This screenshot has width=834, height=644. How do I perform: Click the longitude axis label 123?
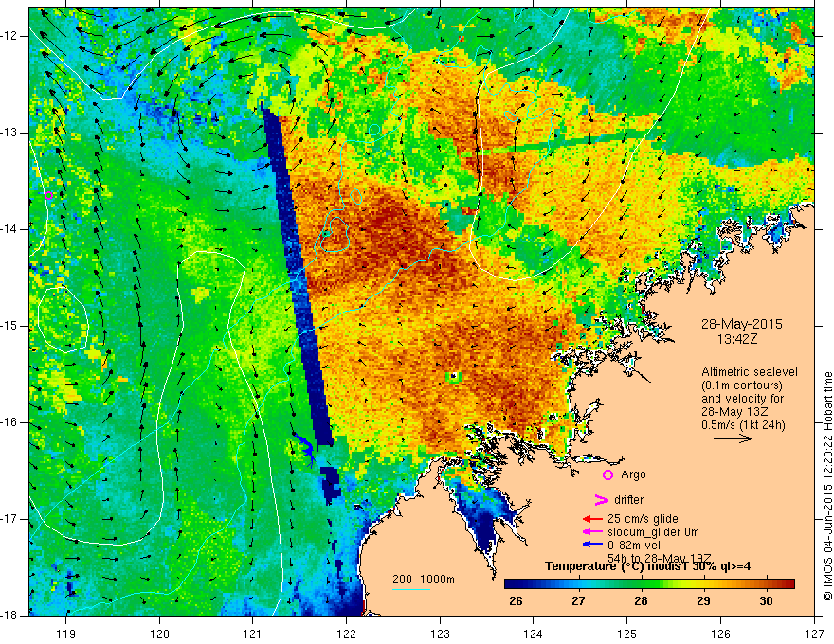tap(440, 634)
